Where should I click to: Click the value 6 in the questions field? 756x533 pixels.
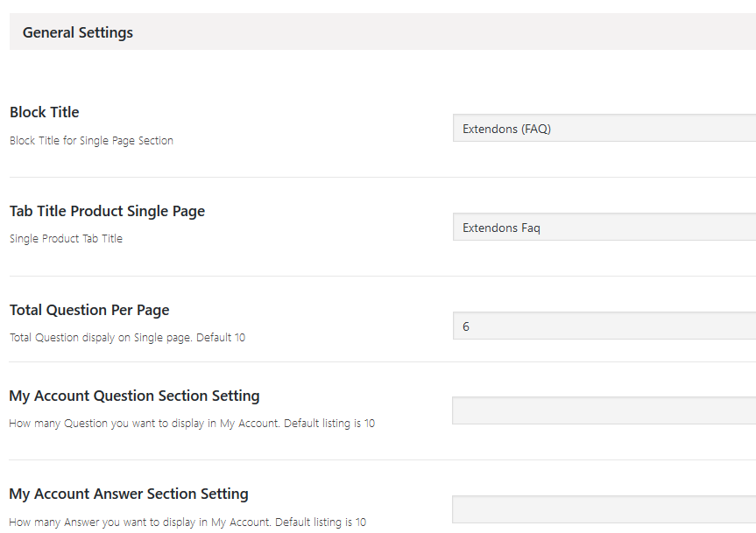point(466,326)
